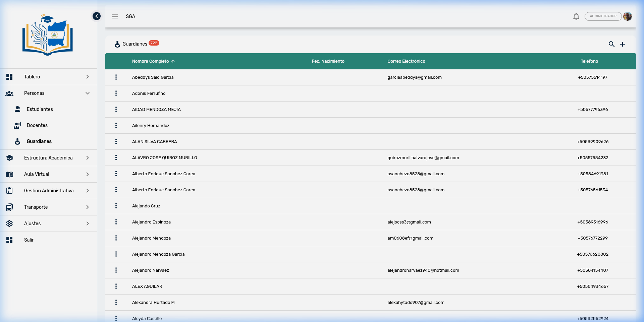Open the notifications bell
644x322 pixels.
tap(576, 16)
